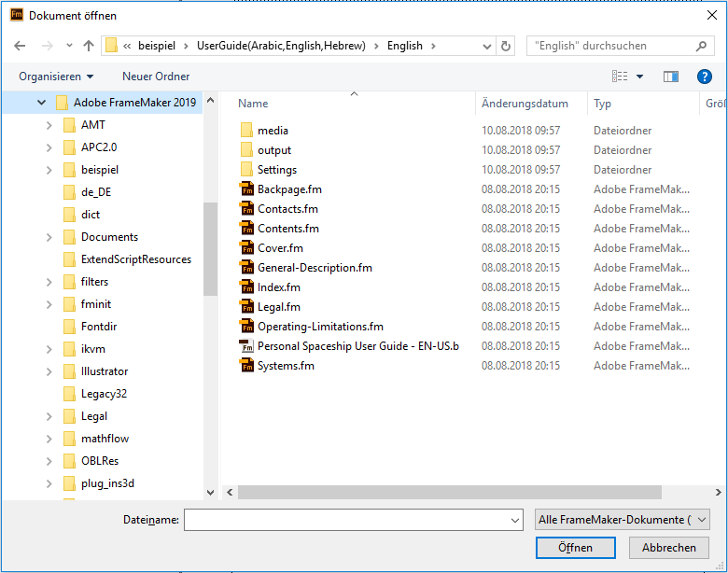This screenshot has height=573, width=728.
Task: Open the Dateiname dropdown arrow
Action: coord(515,520)
